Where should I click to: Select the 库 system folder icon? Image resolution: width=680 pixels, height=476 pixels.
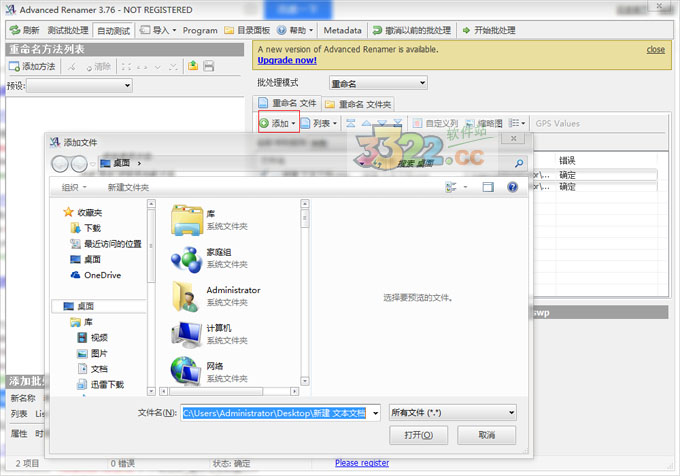tap(187, 220)
